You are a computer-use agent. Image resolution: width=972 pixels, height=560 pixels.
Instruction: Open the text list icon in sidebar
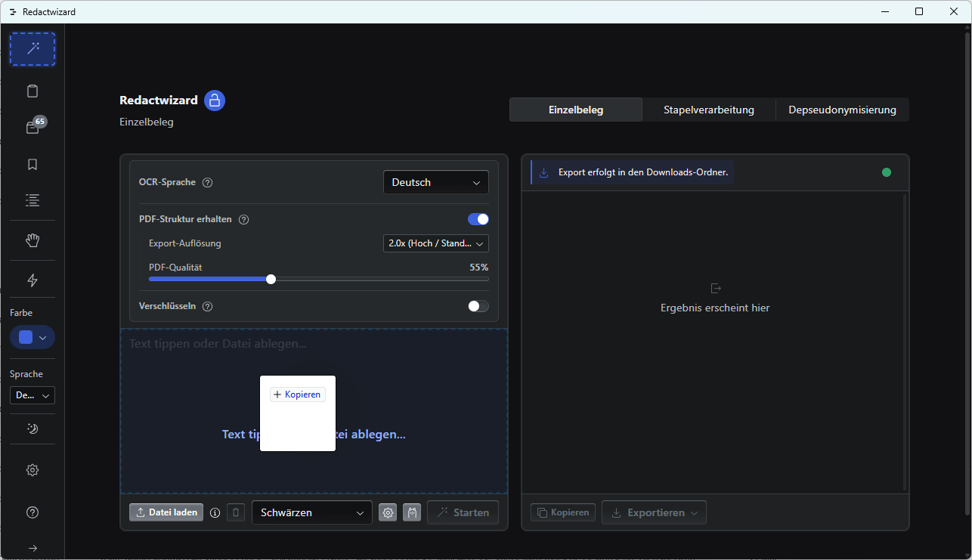click(x=33, y=200)
